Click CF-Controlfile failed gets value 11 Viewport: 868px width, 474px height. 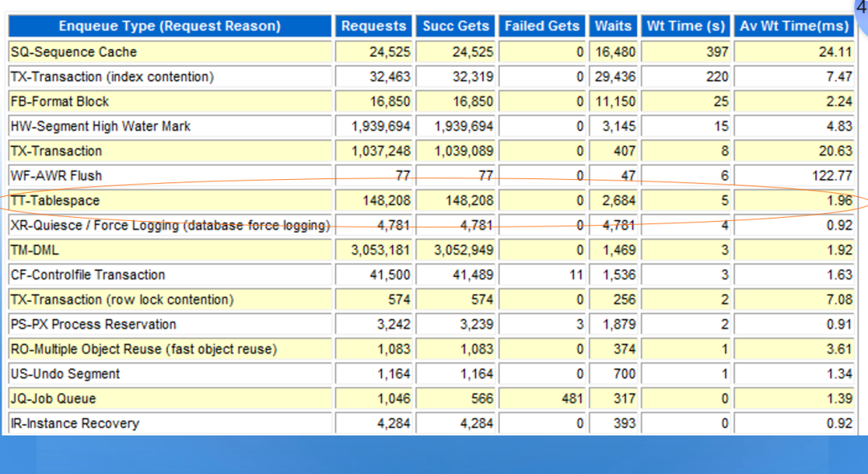click(576, 275)
